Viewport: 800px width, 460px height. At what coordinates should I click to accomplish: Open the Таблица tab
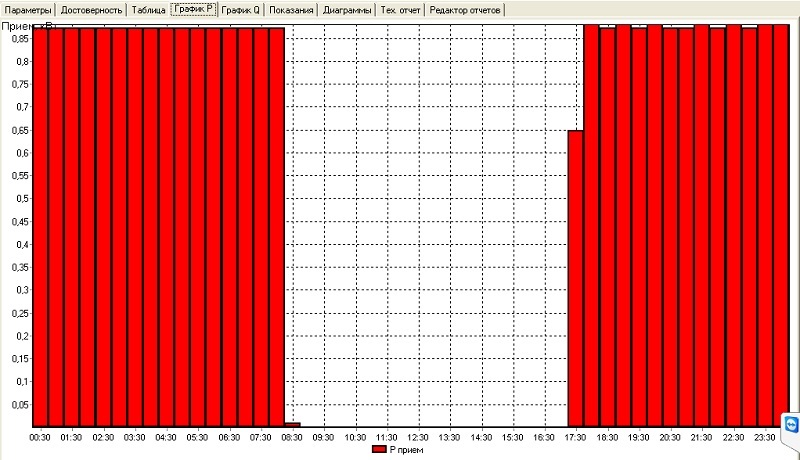(148, 10)
